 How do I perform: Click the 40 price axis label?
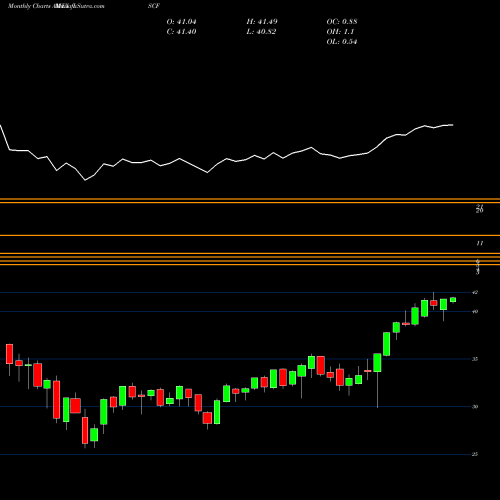[x=475, y=311]
